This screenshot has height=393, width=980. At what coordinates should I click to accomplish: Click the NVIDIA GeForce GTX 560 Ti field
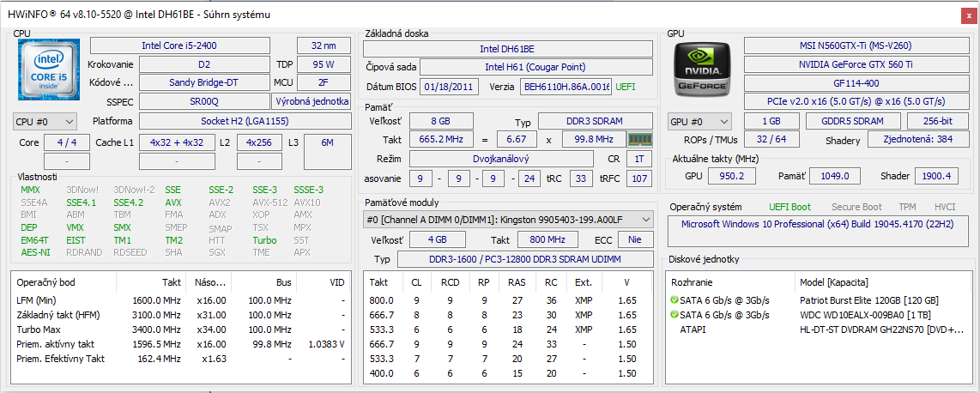[856, 64]
